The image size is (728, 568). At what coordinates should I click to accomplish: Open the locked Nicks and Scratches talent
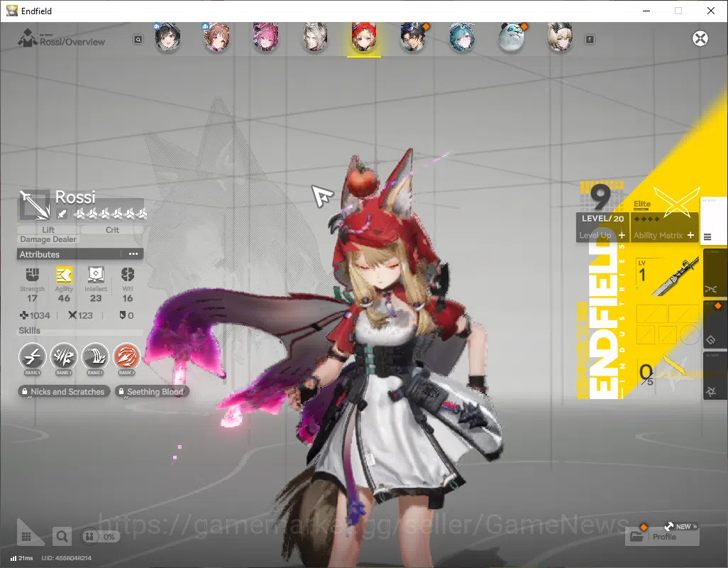[64, 391]
